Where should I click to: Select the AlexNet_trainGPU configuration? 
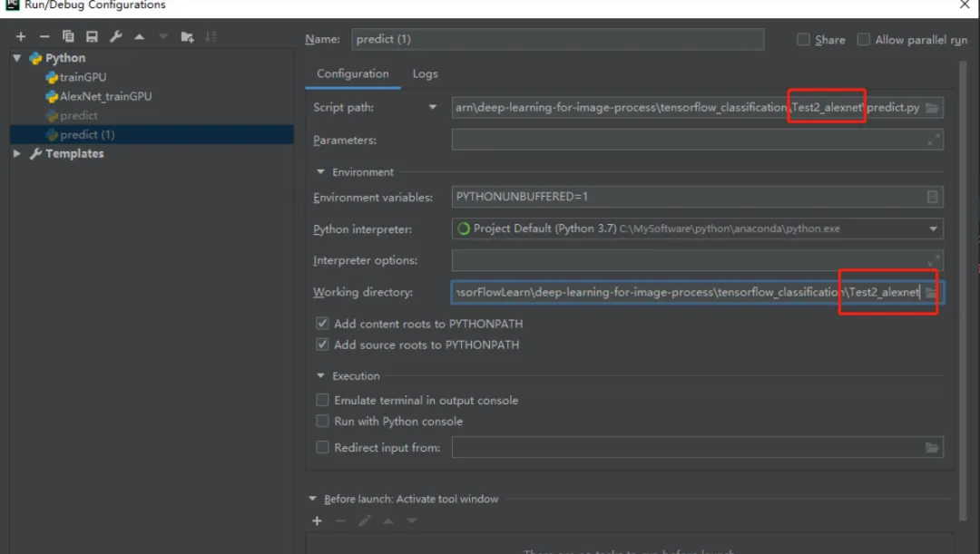[x=105, y=96]
